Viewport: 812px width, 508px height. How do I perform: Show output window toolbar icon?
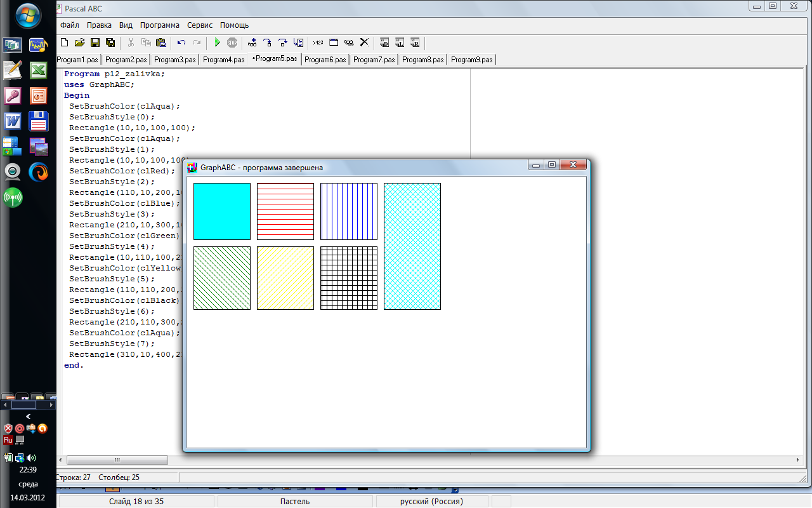(334, 43)
